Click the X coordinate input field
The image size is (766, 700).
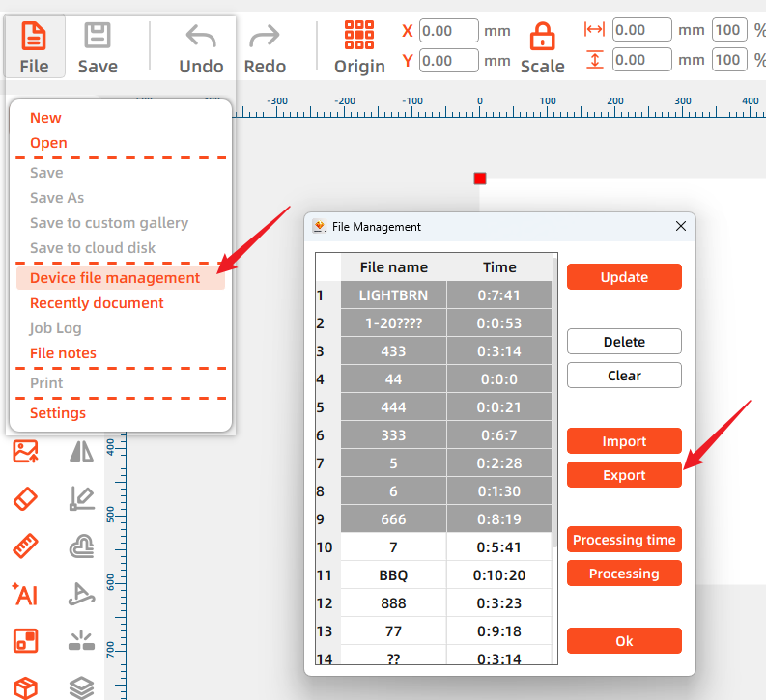(449, 31)
